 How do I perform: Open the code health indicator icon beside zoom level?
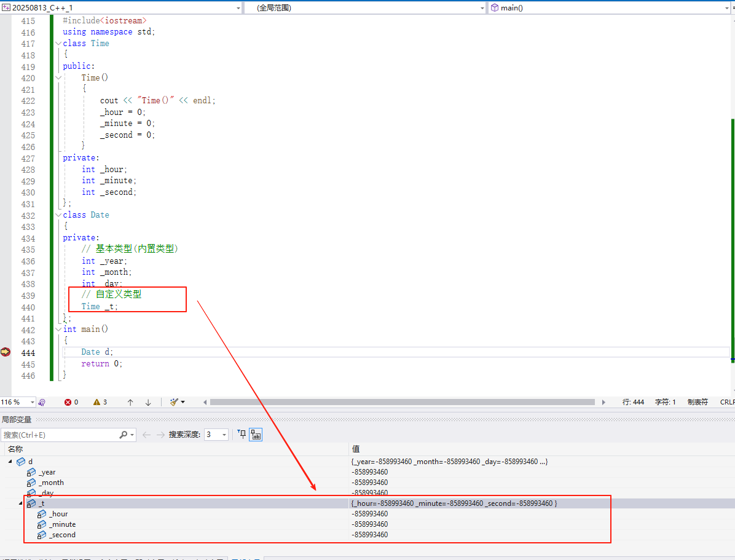pyautogui.click(x=42, y=403)
